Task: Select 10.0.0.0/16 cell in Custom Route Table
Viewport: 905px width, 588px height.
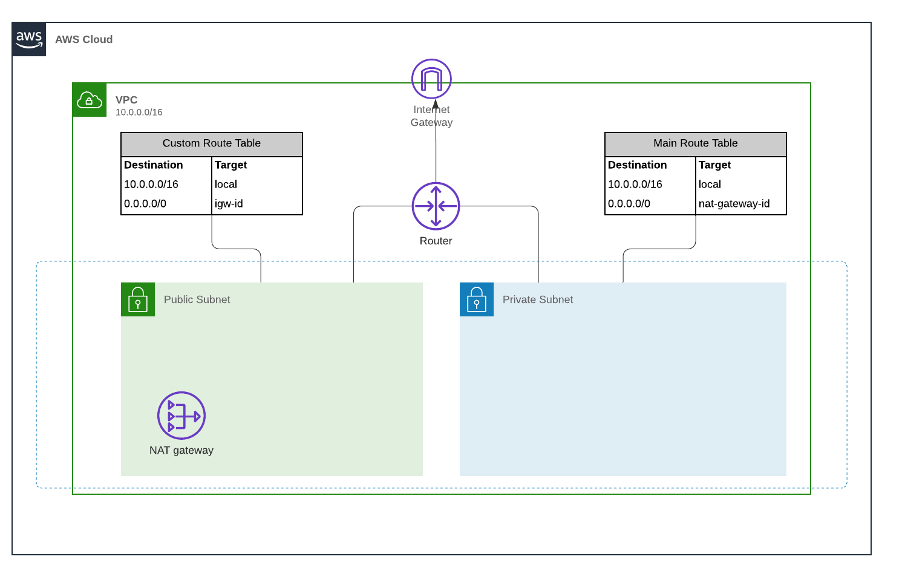Action: tap(151, 185)
